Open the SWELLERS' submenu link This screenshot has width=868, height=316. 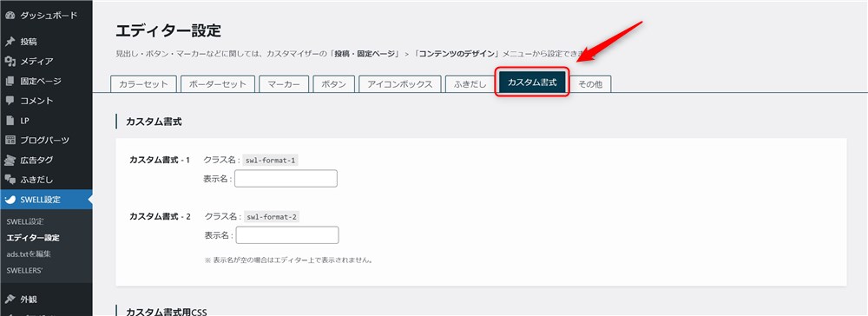(x=25, y=271)
